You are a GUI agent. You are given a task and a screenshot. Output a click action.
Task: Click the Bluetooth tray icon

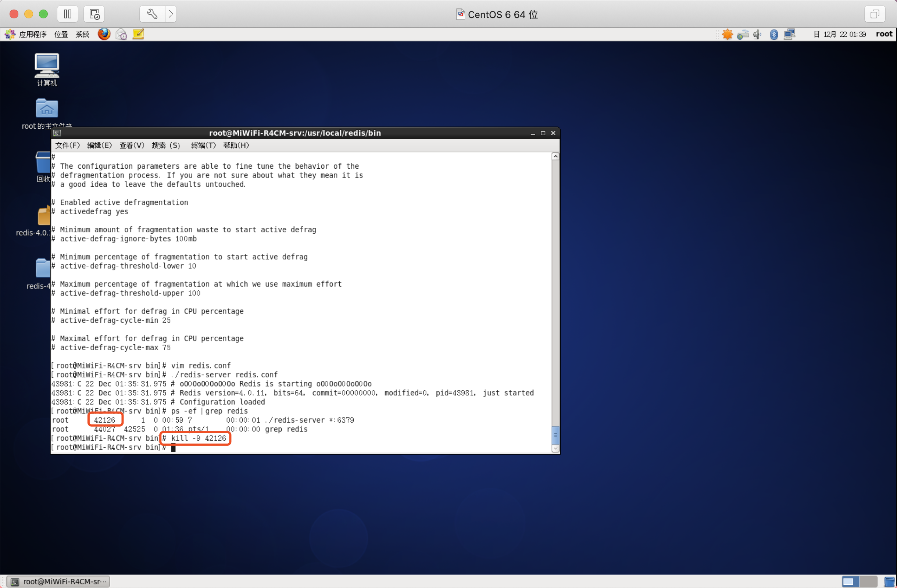point(774,35)
